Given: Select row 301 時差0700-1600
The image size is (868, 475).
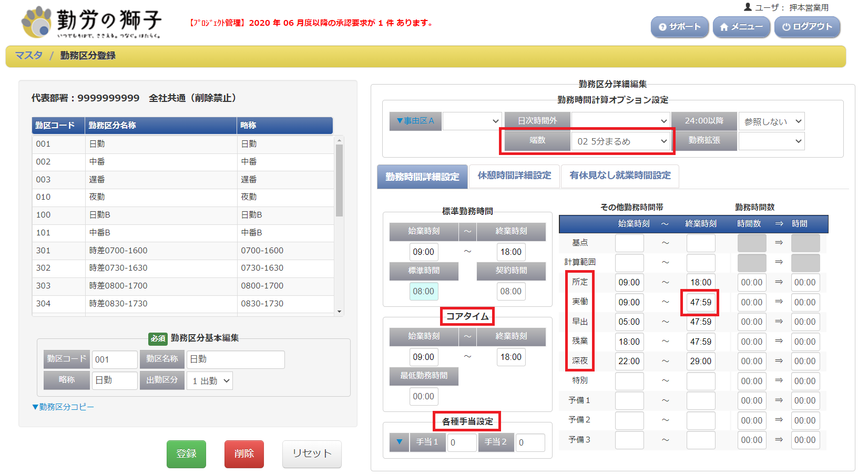Looking at the screenshot, I should 183,251.
